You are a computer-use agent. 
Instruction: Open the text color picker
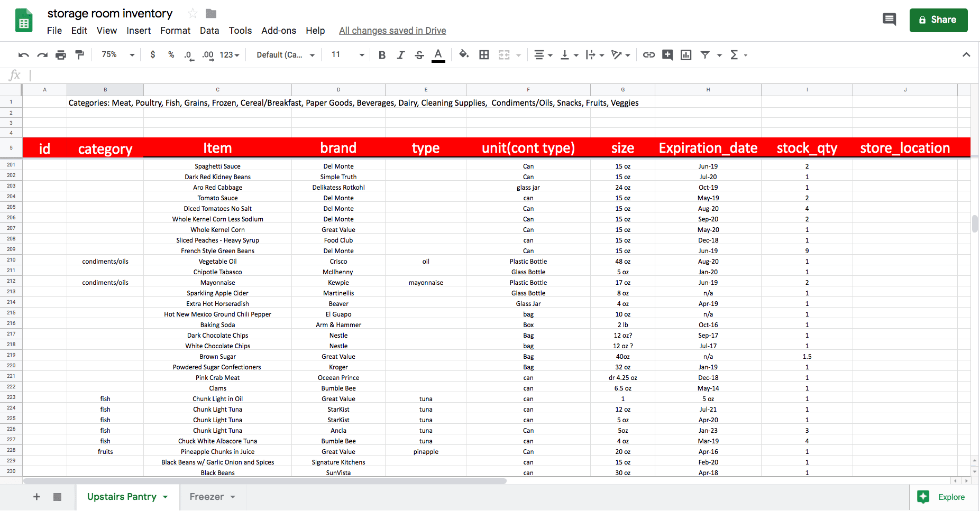coord(438,55)
